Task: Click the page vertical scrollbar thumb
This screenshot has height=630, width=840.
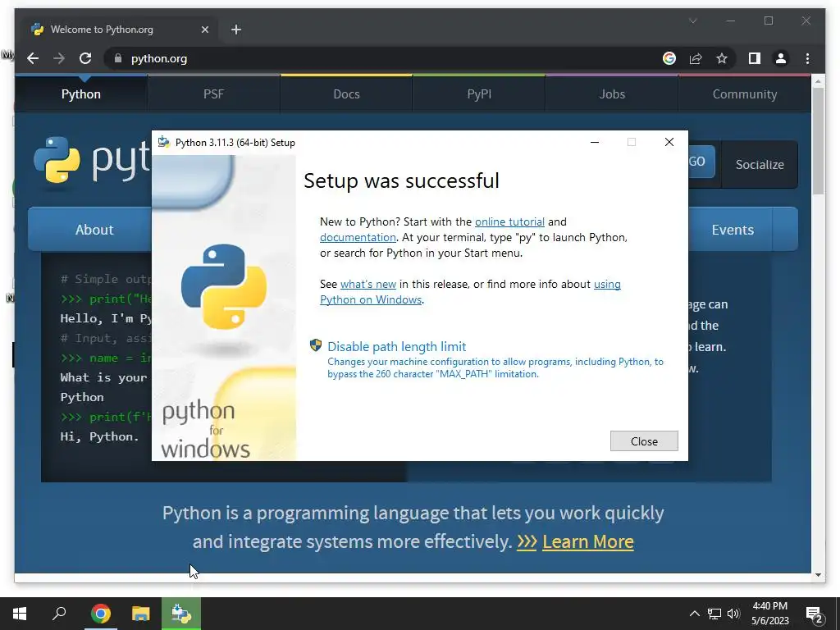Action: point(818,140)
